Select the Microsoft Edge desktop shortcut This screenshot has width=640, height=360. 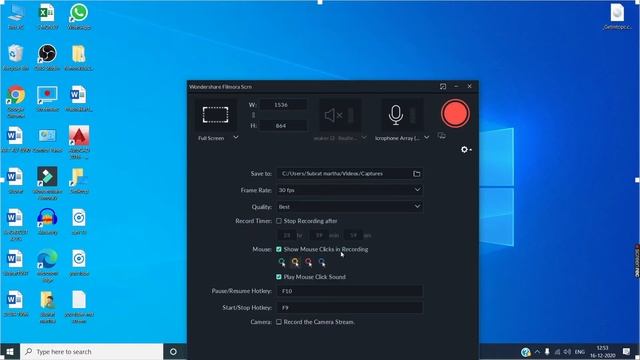(x=47, y=265)
